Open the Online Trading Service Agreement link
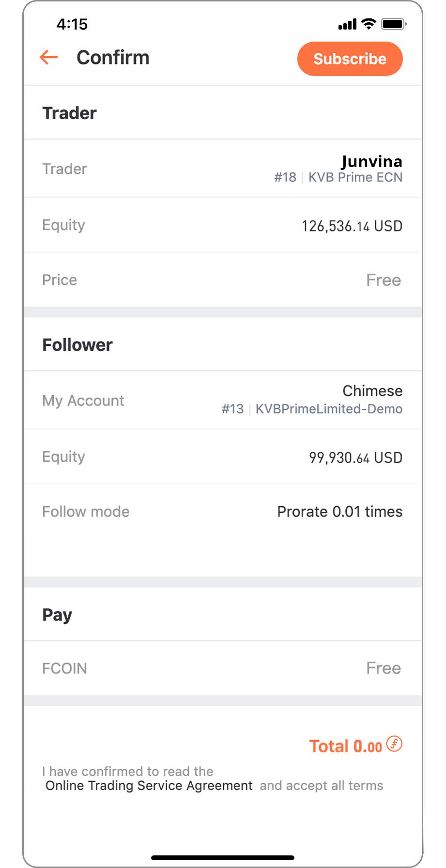The image size is (446, 868). (149, 786)
